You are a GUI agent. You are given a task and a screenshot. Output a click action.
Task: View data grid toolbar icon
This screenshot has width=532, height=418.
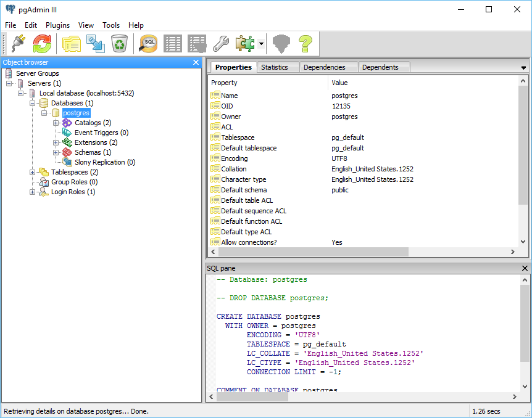tap(173, 43)
